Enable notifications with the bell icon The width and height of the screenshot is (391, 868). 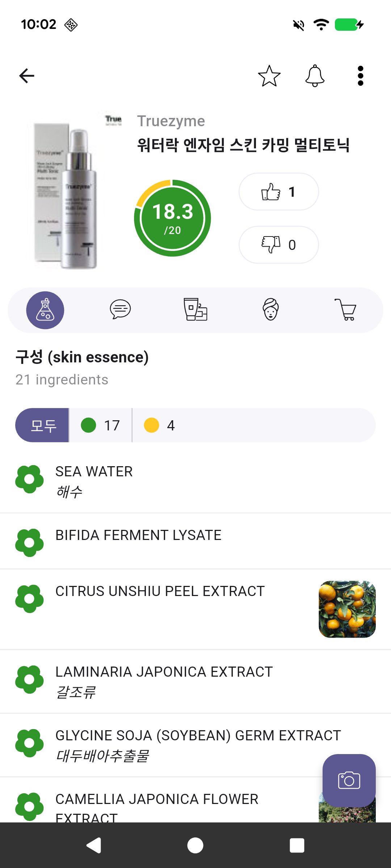click(x=315, y=76)
